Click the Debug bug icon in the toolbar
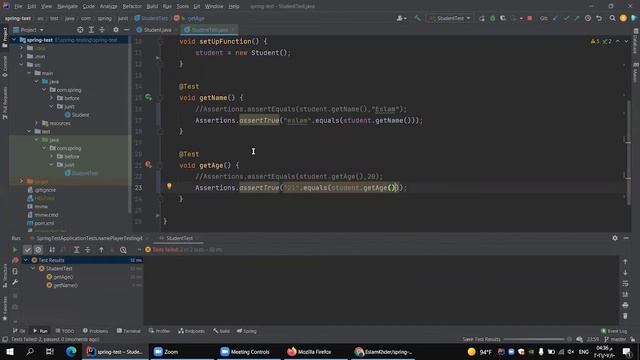Screen dimensions: 640x360 pyautogui.click(x=493, y=18)
